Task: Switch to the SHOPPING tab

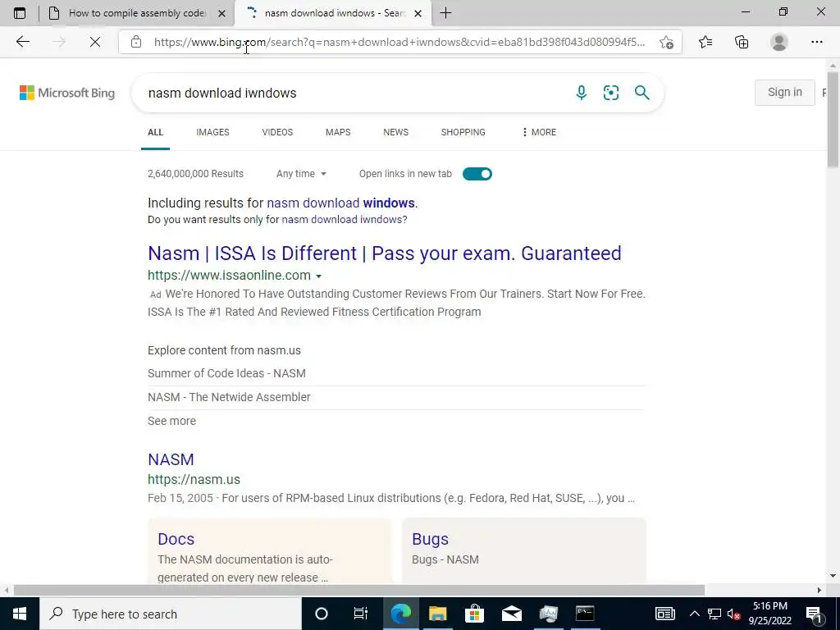Action: point(463,132)
